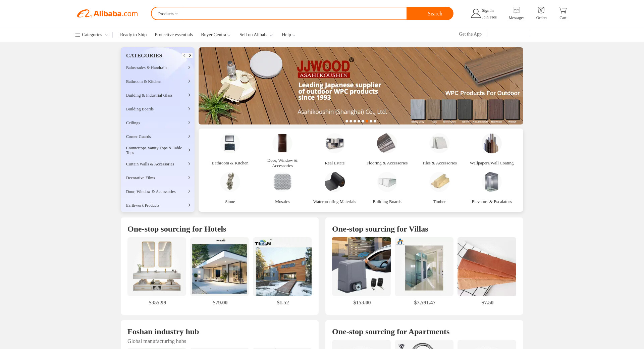Choose the Stone statue icon
Screen dimensions: 644x349
point(230,182)
